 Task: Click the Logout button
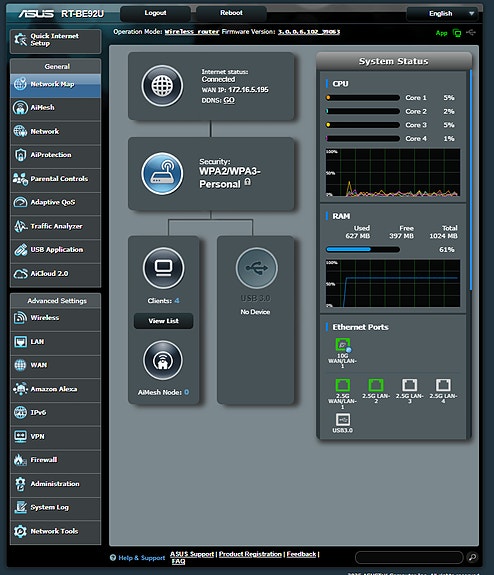(x=155, y=13)
